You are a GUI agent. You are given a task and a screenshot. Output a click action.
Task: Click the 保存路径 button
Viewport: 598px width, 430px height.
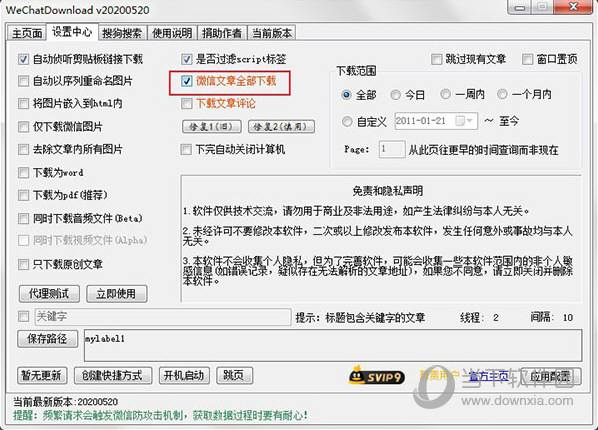point(48,339)
